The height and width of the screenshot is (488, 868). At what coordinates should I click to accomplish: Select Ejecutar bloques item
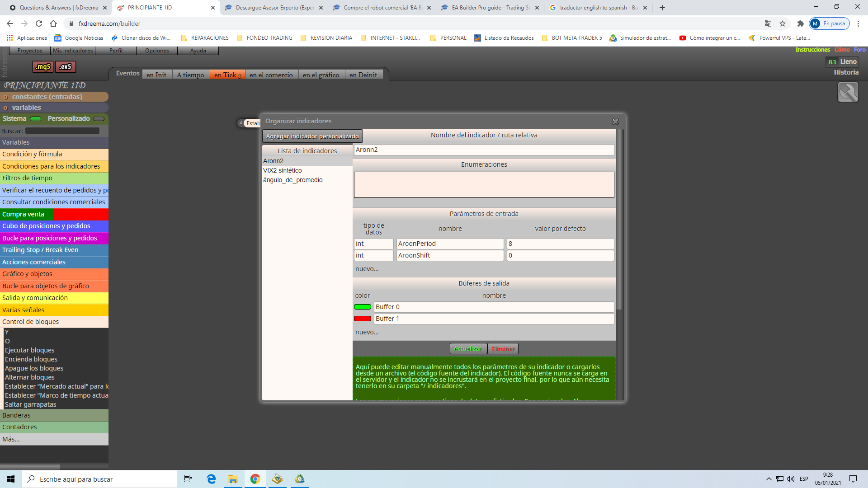(x=30, y=350)
